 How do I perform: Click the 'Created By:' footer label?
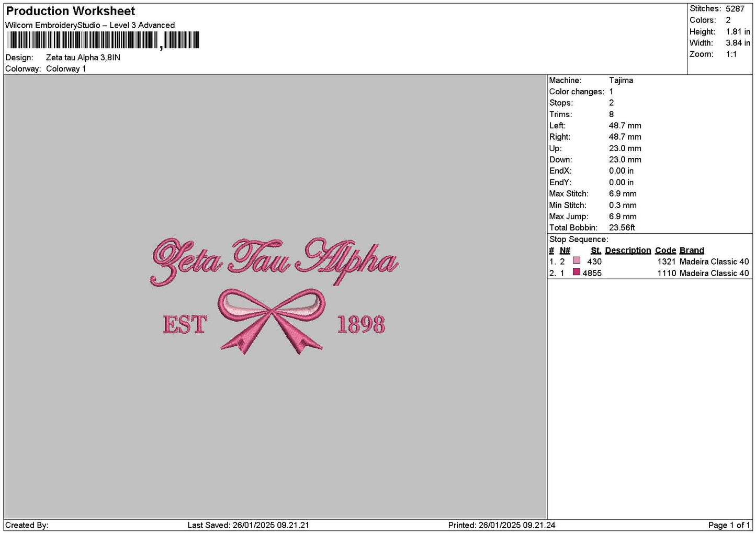[27, 525]
